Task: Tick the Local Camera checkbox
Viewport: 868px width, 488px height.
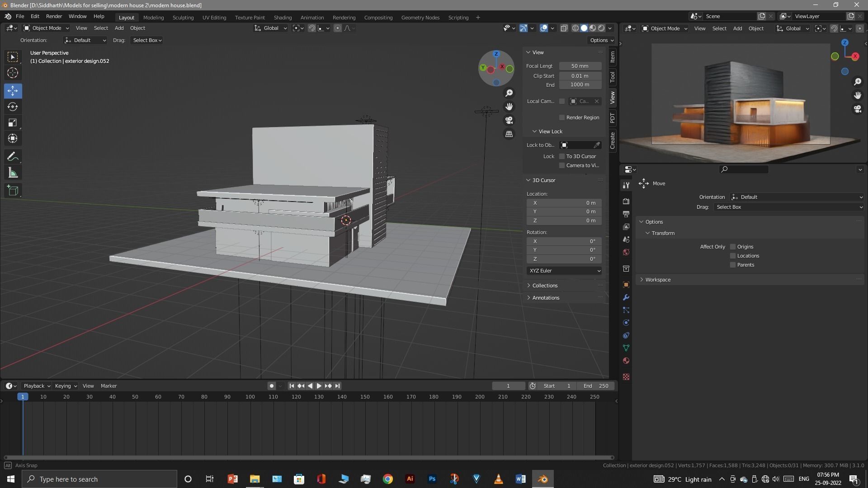Action: [562, 101]
